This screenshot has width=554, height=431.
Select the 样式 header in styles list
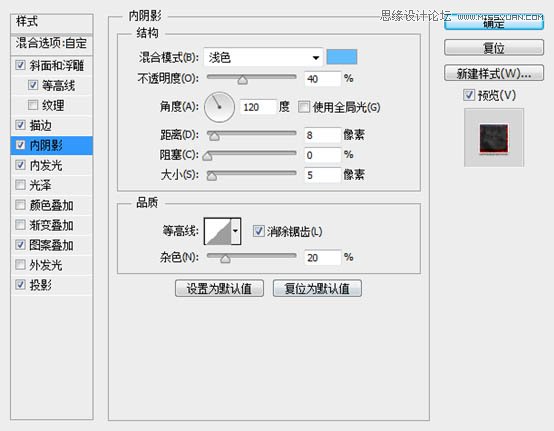point(52,23)
